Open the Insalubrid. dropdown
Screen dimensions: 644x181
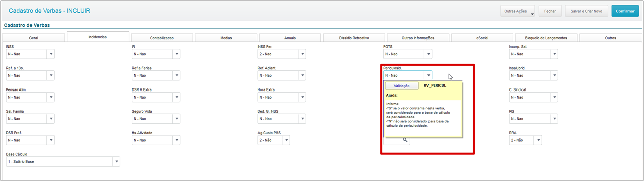(x=554, y=75)
